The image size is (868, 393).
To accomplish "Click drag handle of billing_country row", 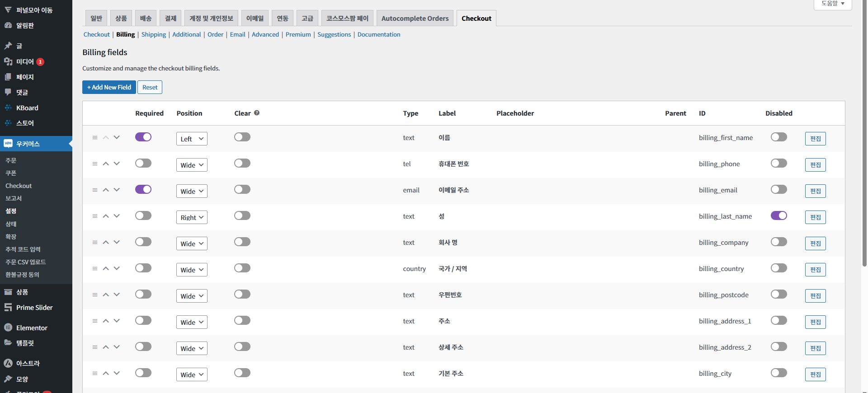I will click(x=95, y=269).
